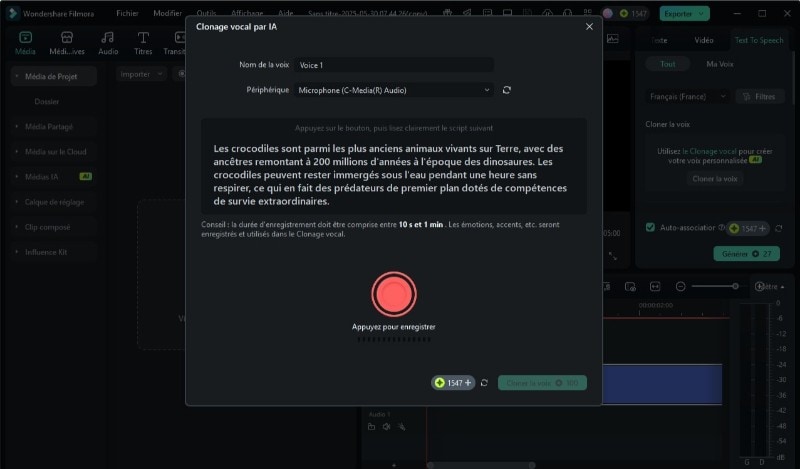Click le Clonage vocal link

click(x=709, y=151)
